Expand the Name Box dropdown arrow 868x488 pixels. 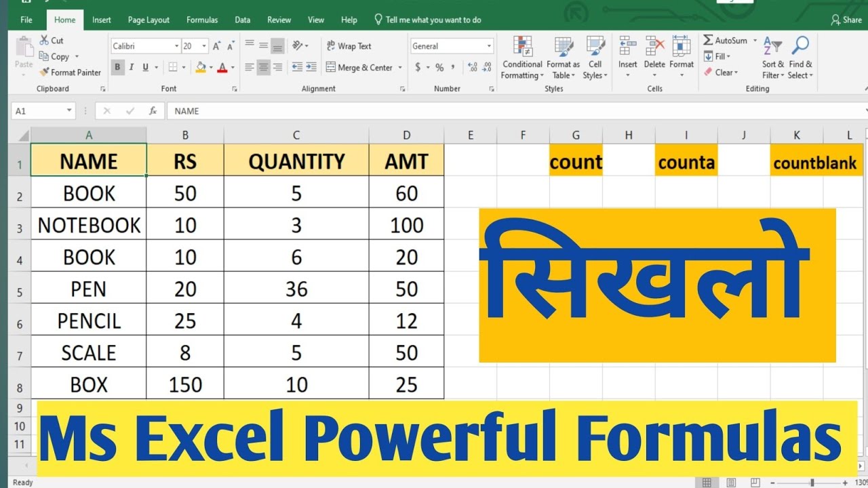click(x=69, y=110)
